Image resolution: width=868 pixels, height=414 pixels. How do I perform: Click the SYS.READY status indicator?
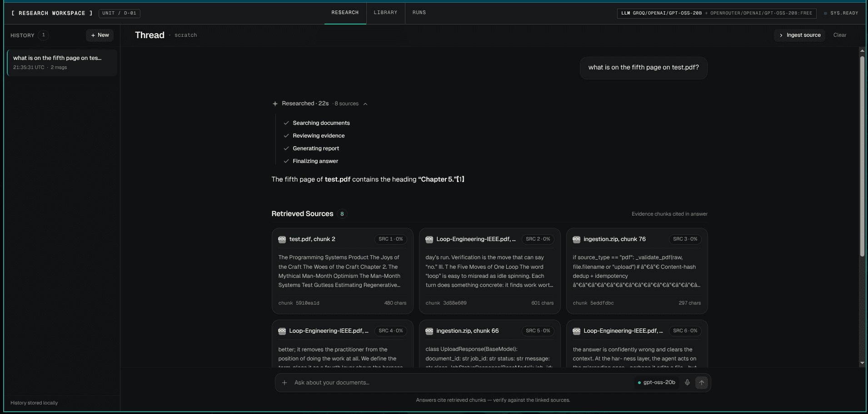pos(841,13)
